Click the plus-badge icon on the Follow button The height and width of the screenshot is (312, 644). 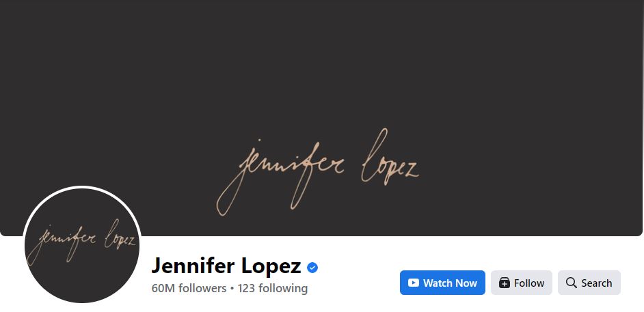pyautogui.click(x=505, y=283)
